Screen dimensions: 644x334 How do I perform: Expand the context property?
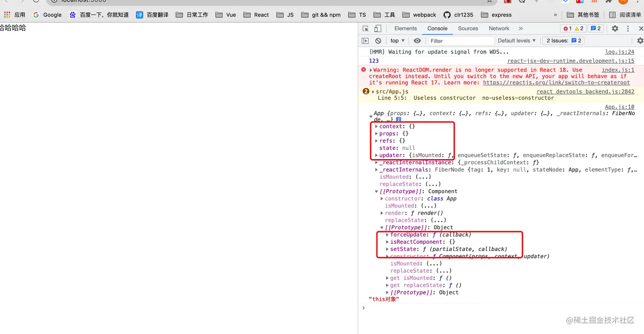(x=377, y=126)
